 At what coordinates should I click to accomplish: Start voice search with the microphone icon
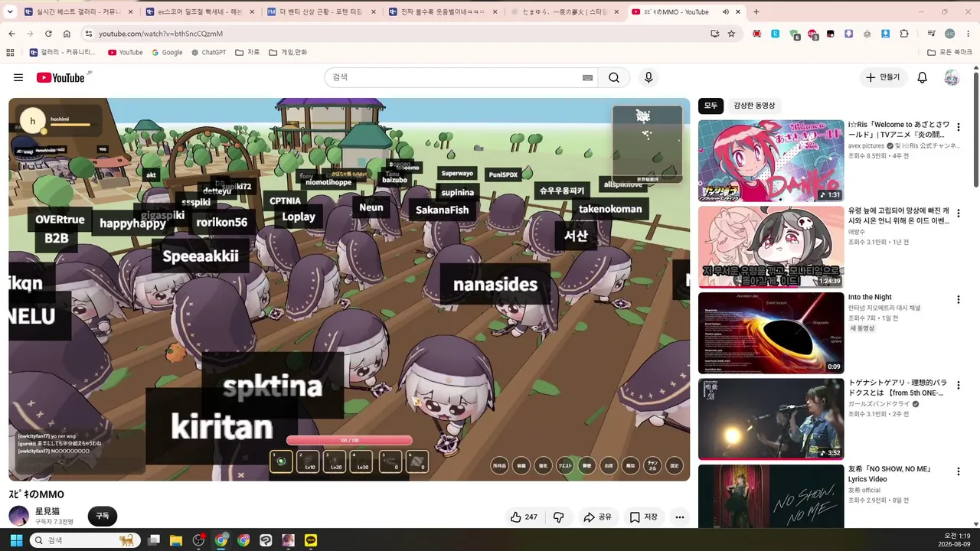[648, 77]
